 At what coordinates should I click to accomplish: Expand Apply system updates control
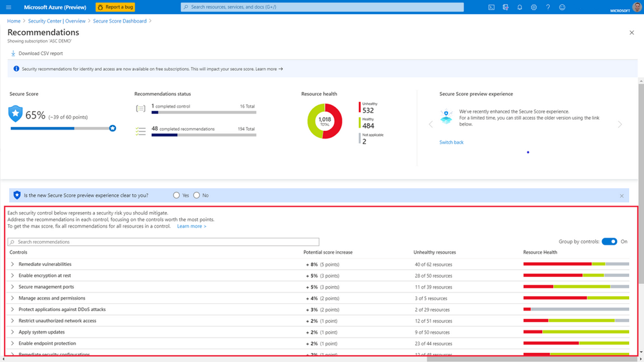12,332
